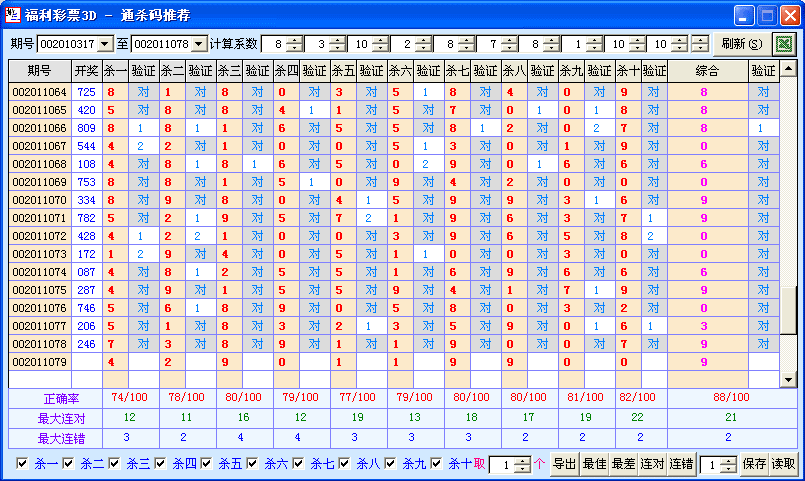
Task: Click accuracy value 74/100
Action: (x=130, y=397)
